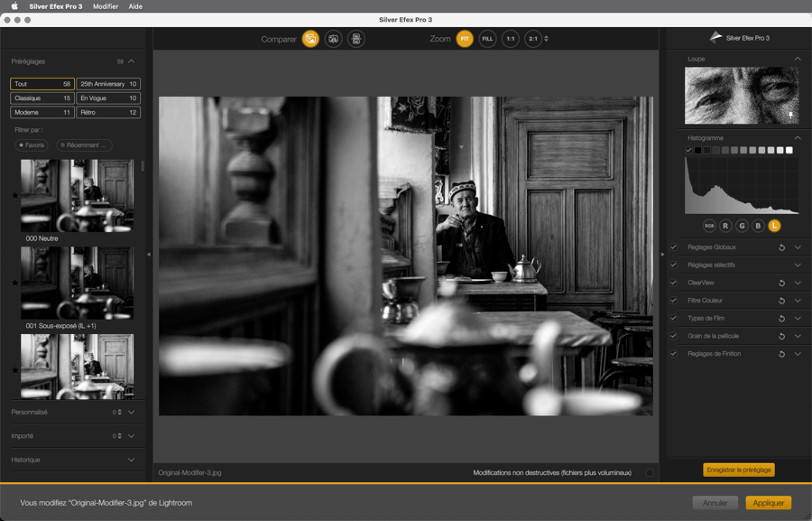Open the Apple menu
Screen dimensions: 812x521
tap(14, 6)
